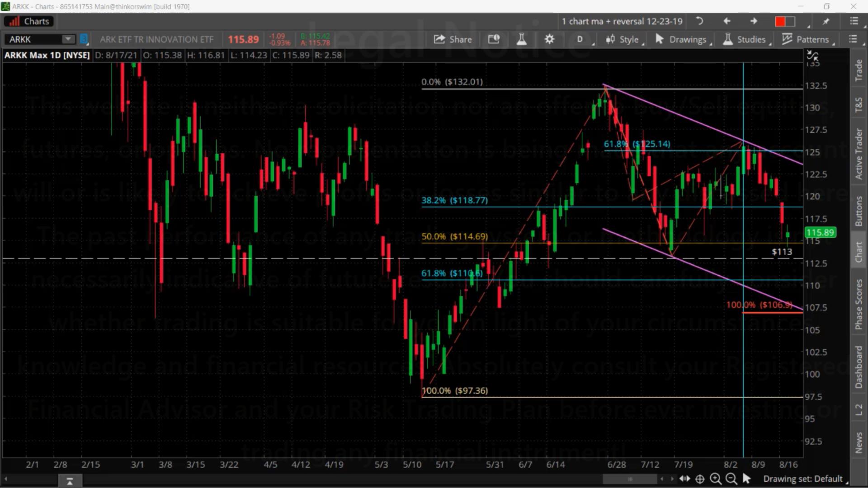
Task: Open the Studies menu
Action: (746, 40)
